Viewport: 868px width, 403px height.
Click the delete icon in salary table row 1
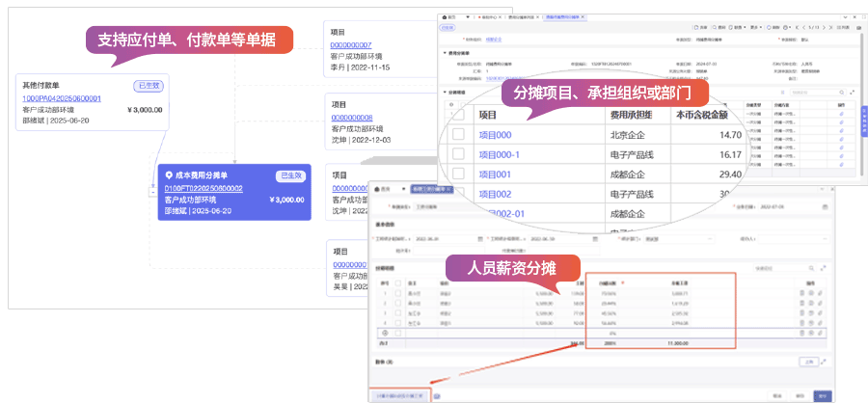pos(801,291)
